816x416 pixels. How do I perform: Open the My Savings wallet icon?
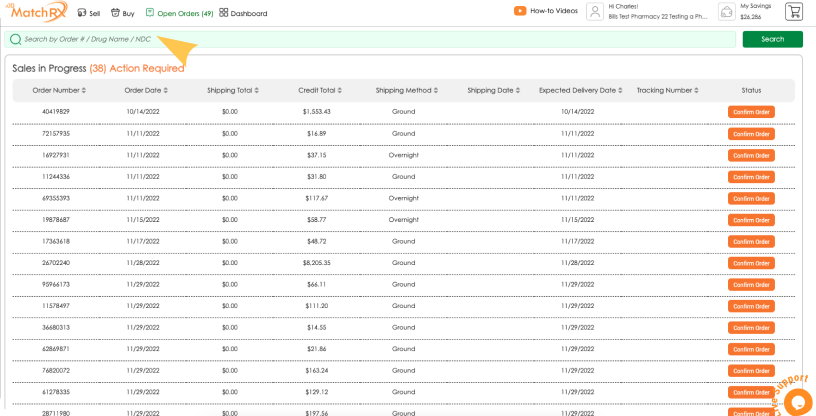(725, 12)
